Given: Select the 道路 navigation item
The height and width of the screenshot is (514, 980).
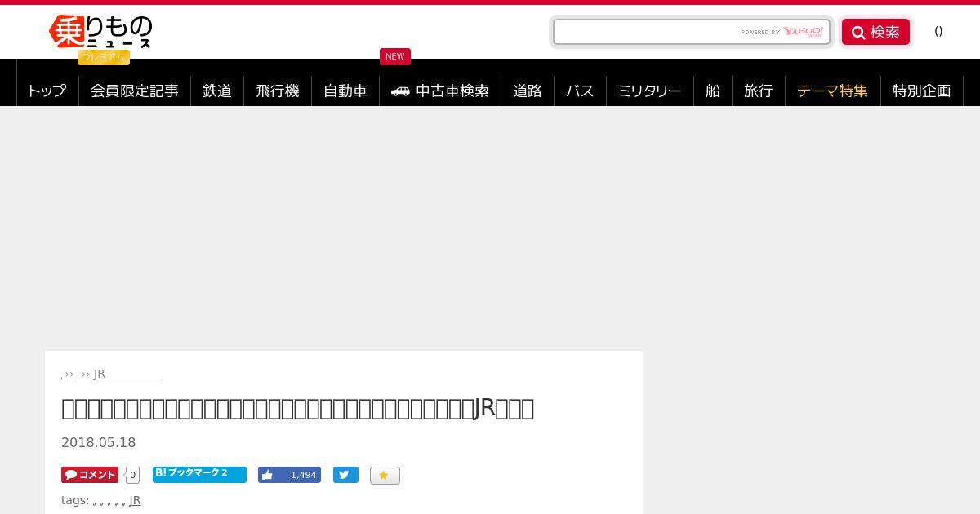Looking at the screenshot, I should [x=528, y=91].
